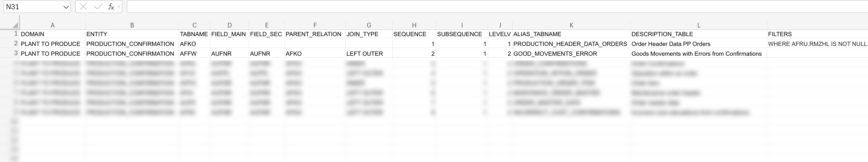Image resolution: width=868 pixels, height=162 pixels.
Task: Click the fx insert function icon
Action: (110, 7)
